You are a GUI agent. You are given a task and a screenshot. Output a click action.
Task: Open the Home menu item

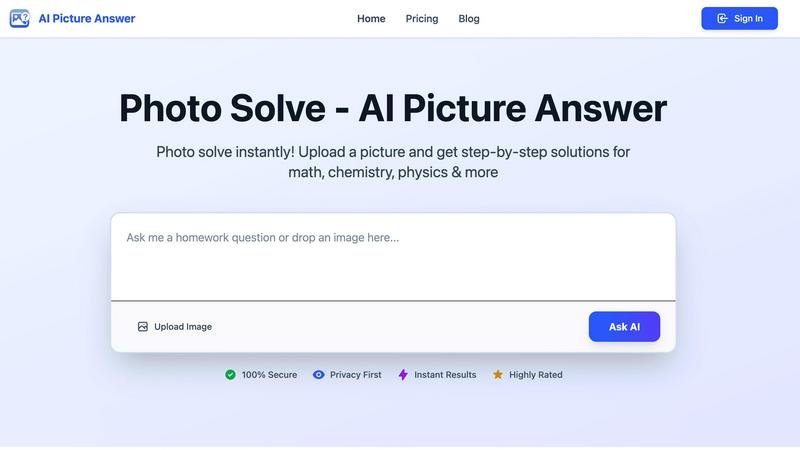[371, 18]
